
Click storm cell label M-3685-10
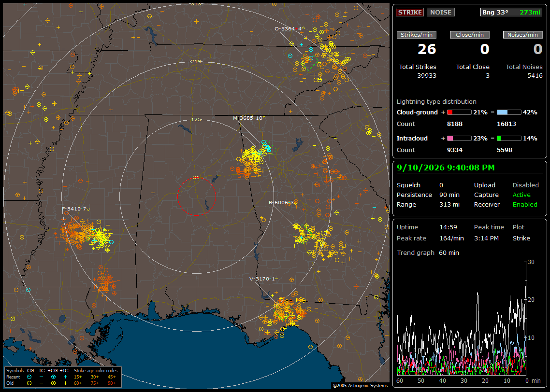click(249, 118)
